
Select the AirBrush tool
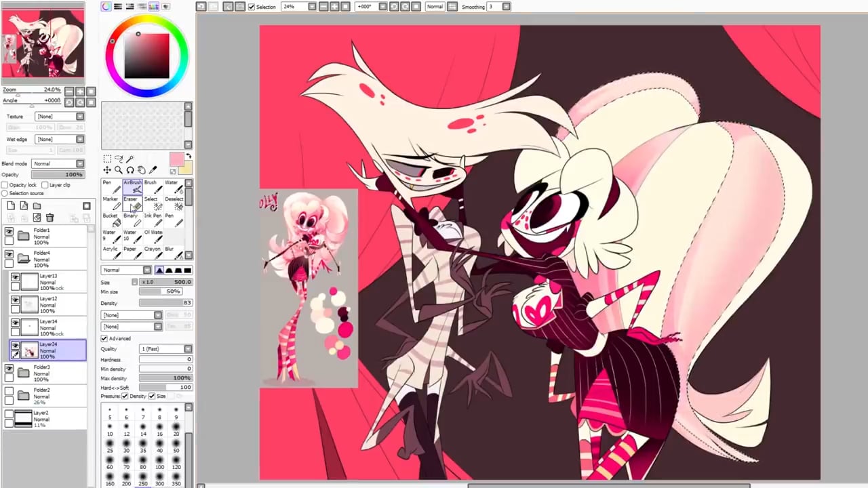tap(132, 186)
